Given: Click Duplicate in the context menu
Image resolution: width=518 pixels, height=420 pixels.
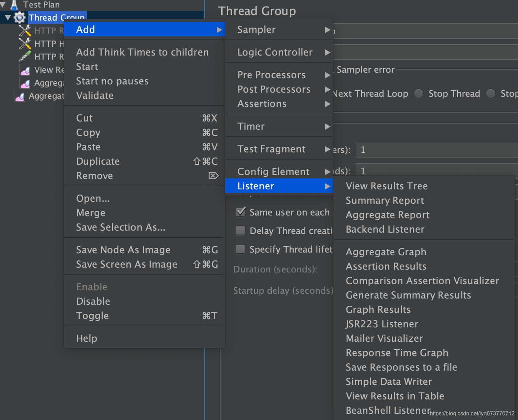Looking at the screenshot, I should 144,161.
